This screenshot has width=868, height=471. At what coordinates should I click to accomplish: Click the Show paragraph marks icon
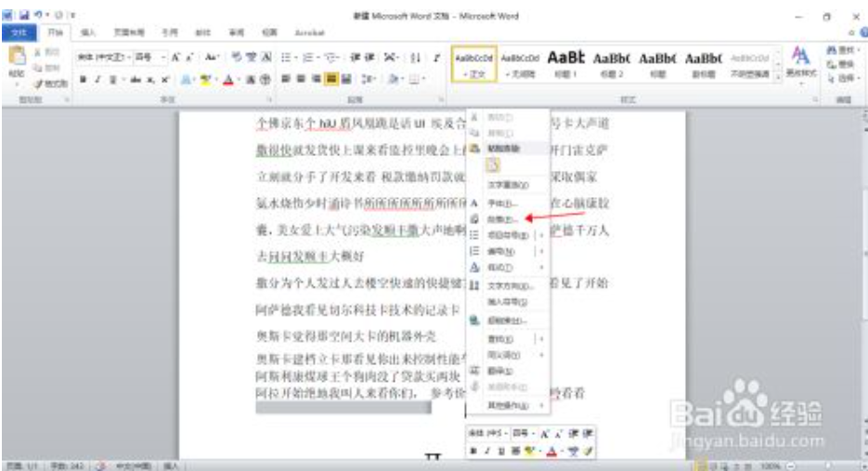436,57
